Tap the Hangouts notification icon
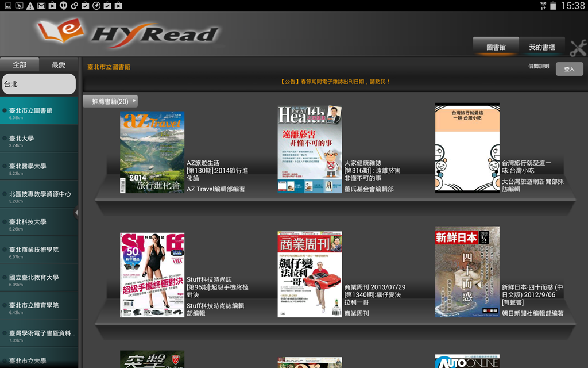This screenshot has width=588, height=368. pyautogui.click(x=63, y=6)
